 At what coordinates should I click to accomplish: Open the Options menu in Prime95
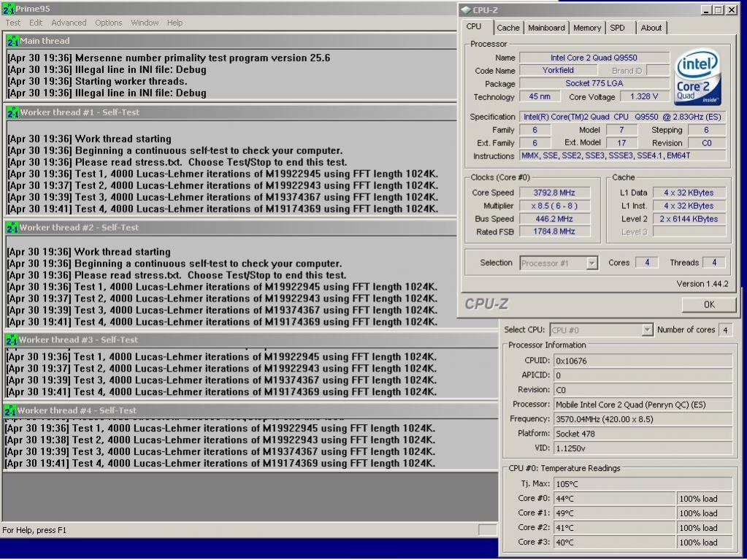pyautogui.click(x=109, y=23)
